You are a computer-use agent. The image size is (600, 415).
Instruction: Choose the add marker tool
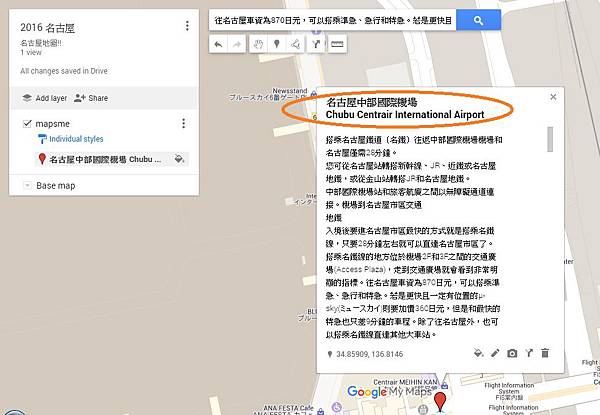(277, 44)
